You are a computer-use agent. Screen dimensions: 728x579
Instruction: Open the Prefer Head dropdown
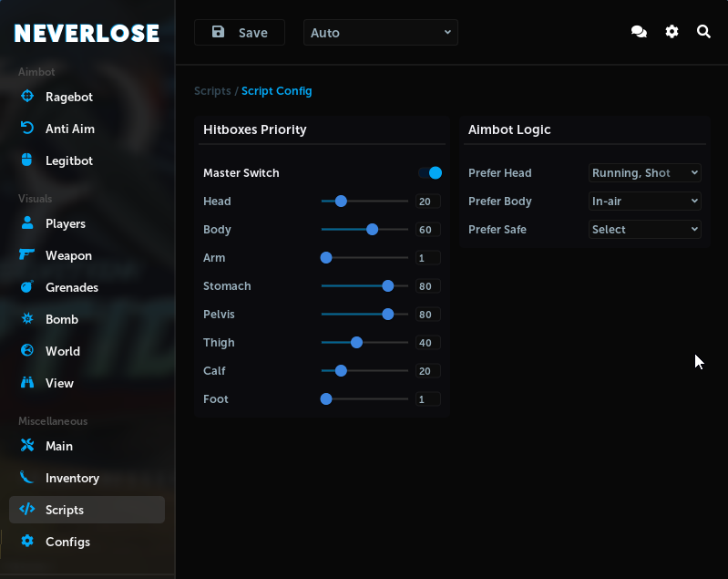point(644,173)
